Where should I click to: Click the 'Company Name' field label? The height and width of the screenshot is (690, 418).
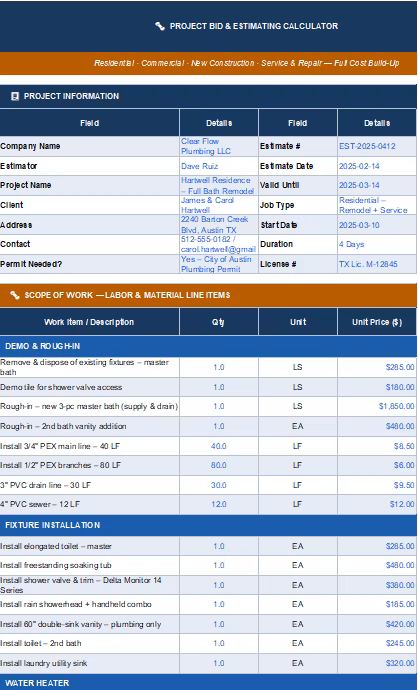[30, 146]
